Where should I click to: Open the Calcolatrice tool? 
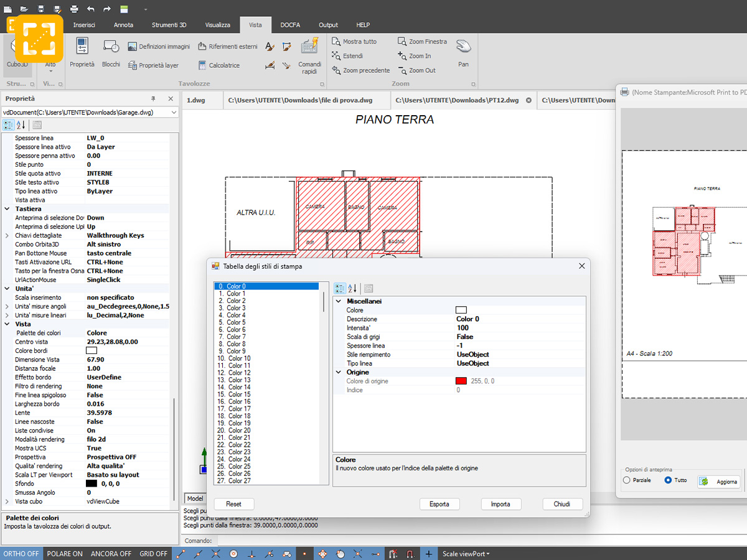tap(202, 65)
